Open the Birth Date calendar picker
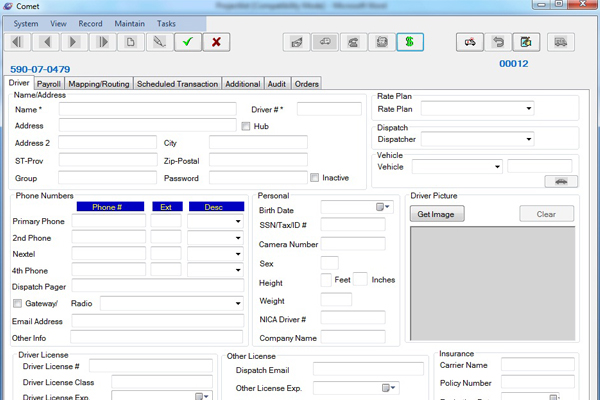 (x=383, y=207)
